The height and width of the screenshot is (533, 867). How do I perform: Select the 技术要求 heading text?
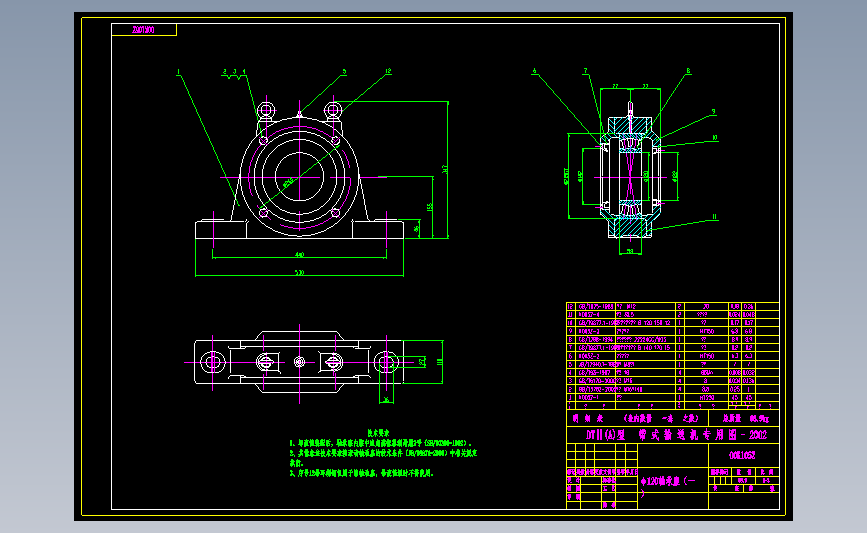pyautogui.click(x=378, y=433)
